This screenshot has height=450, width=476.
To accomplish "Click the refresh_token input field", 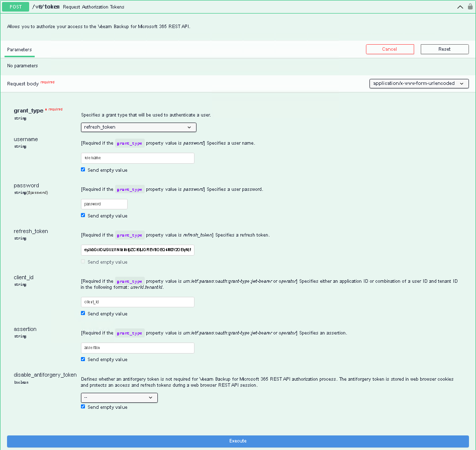I will coord(138,250).
